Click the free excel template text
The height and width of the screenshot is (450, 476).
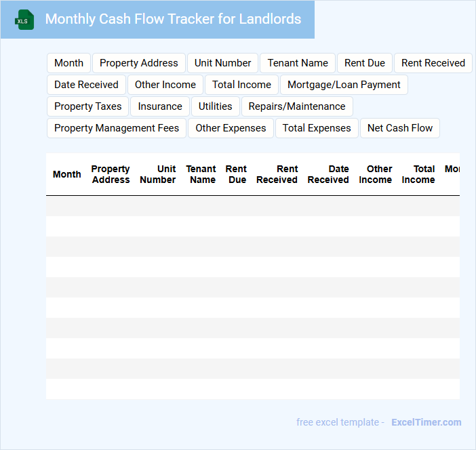click(x=340, y=422)
